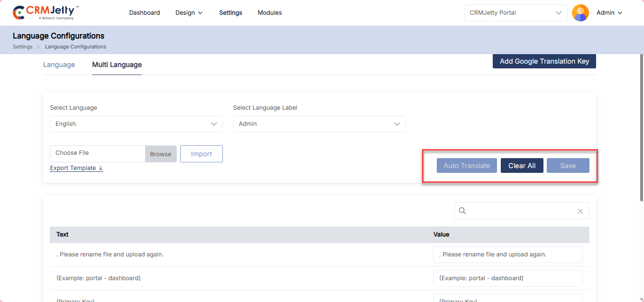Switch to the Language tab
Viewport: 644px width, 302px height.
click(x=59, y=65)
